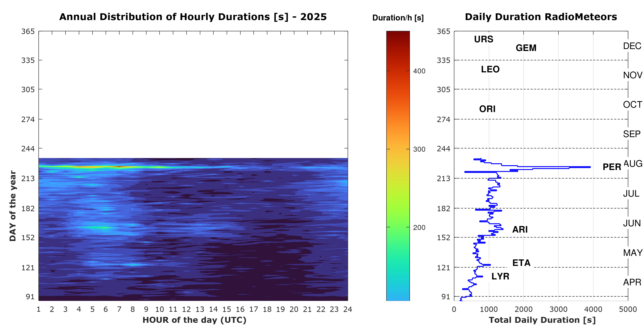Click the hour 6 tick label on heatmap
Screen dimensions: 644x330
106,310
